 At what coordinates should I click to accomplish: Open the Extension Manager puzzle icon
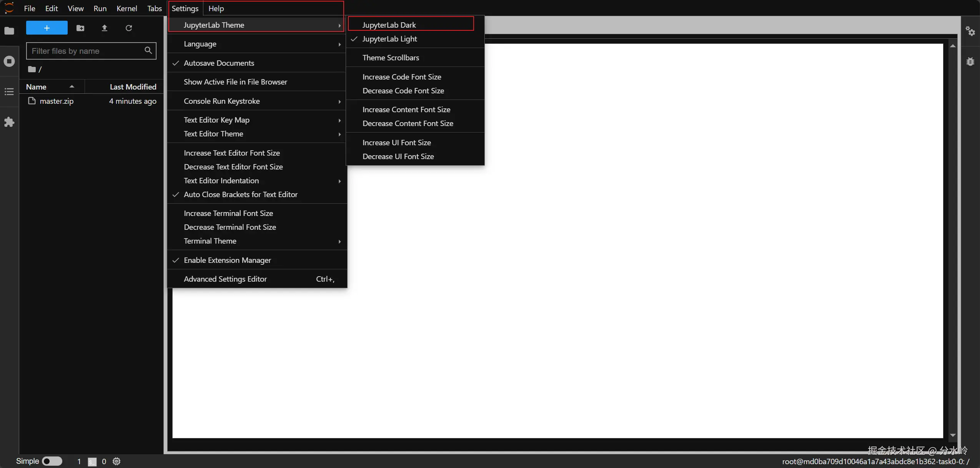click(9, 122)
